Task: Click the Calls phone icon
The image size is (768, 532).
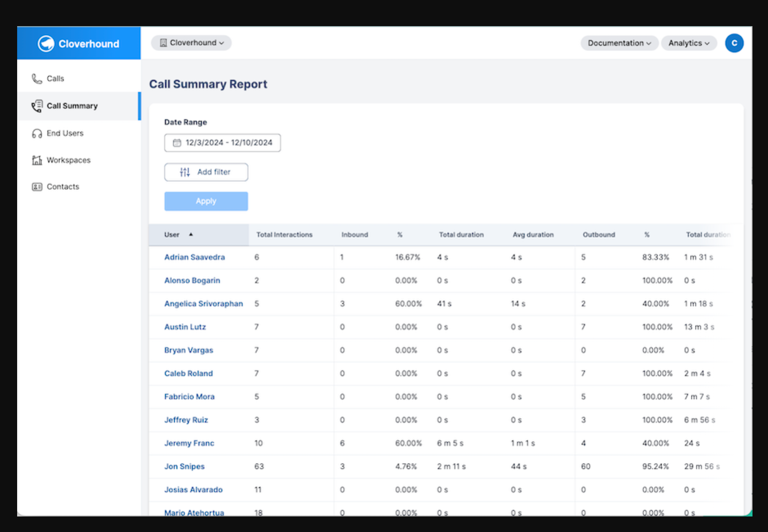Action: click(37, 78)
